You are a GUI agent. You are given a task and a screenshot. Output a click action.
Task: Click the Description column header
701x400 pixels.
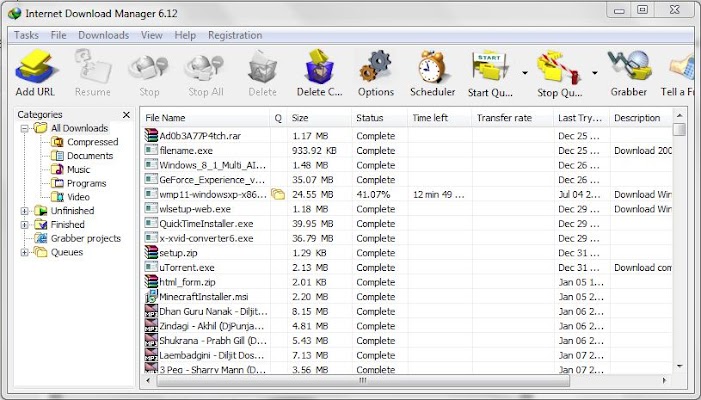641,118
